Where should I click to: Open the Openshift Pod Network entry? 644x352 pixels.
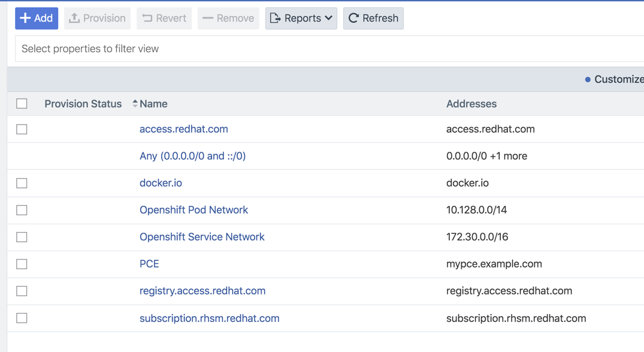[x=194, y=210]
